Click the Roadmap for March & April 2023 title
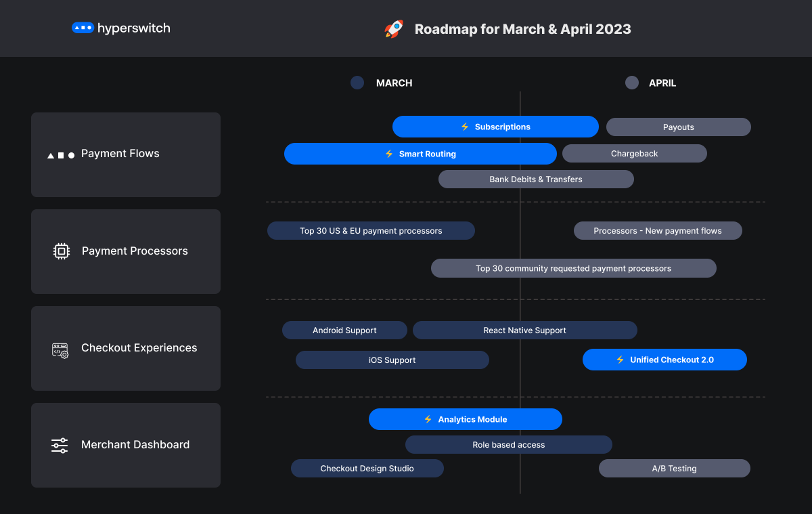812x514 pixels. click(523, 29)
